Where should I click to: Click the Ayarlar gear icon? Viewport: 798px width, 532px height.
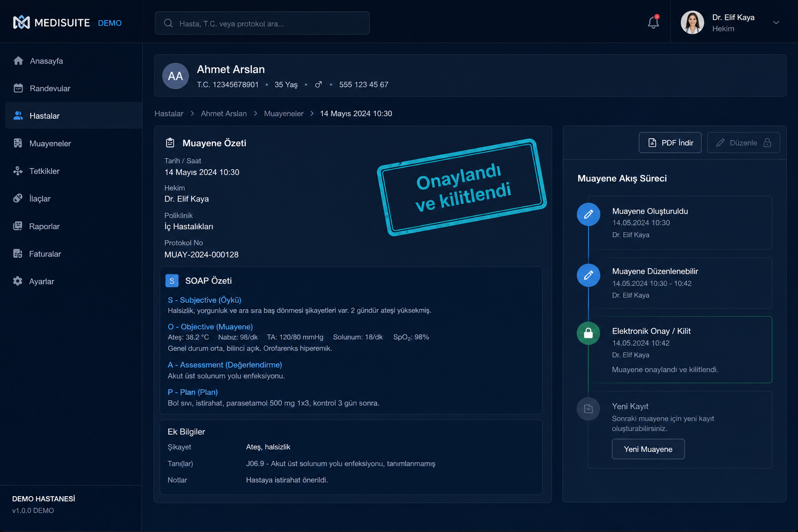click(18, 281)
